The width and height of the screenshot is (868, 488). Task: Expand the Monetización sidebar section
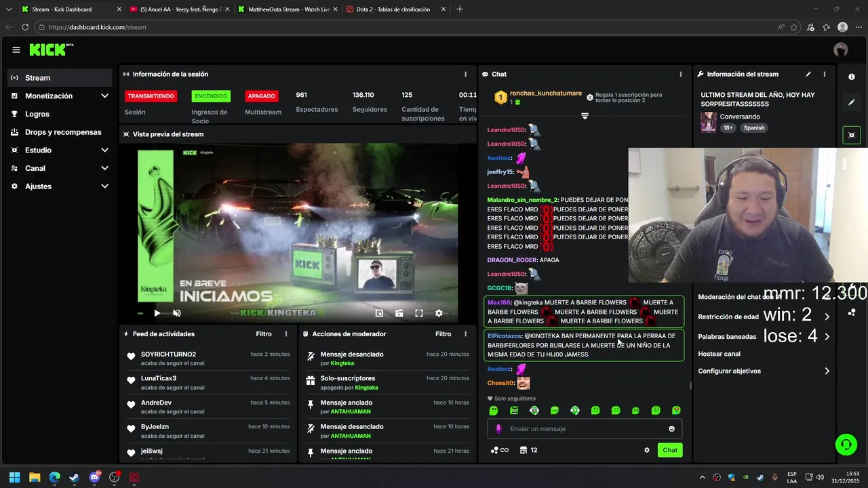tap(104, 96)
